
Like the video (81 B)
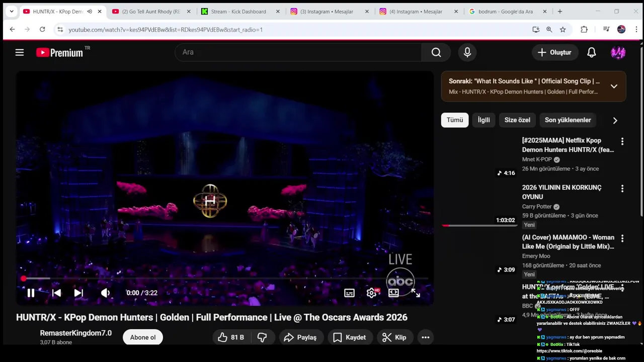coord(231,337)
